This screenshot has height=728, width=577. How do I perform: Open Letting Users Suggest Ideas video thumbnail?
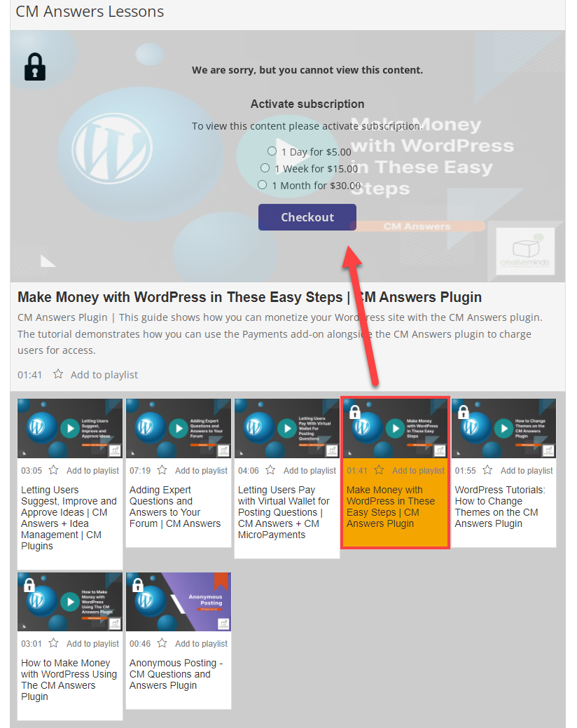(x=70, y=428)
